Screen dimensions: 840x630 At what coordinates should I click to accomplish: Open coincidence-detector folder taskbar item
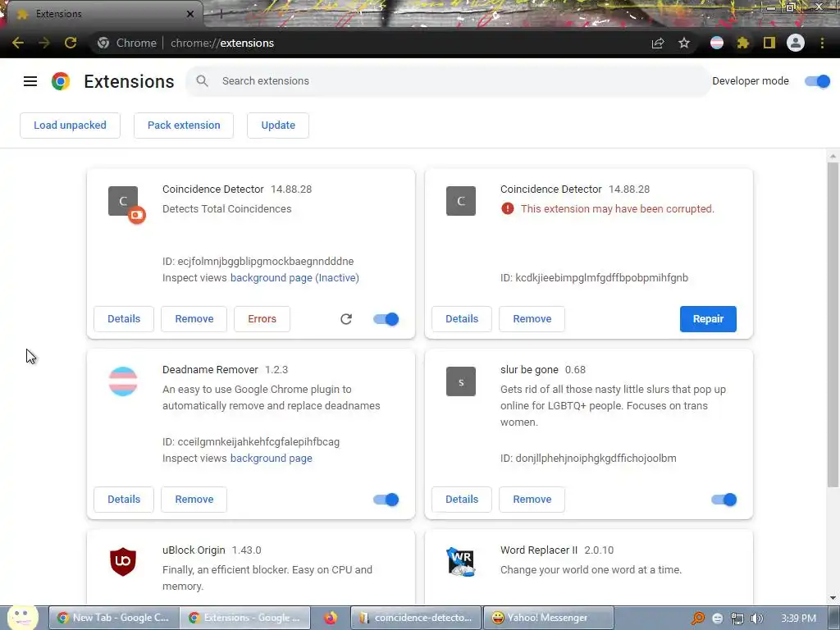416,618
